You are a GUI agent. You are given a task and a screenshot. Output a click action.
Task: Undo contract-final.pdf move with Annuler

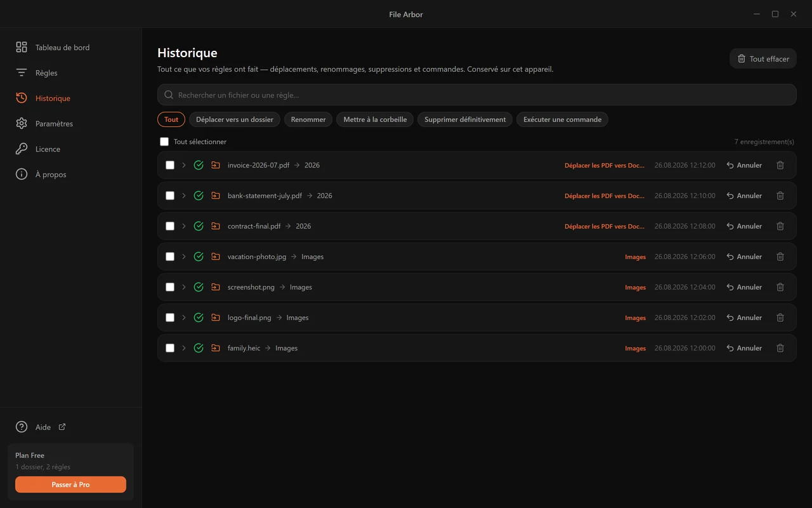coord(744,226)
